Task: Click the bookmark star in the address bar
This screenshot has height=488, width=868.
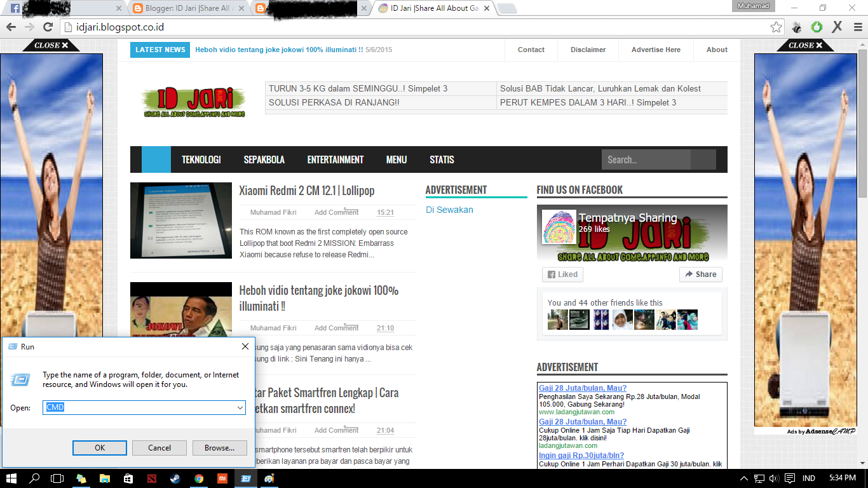Action: pyautogui.click(x=776, y=27)
